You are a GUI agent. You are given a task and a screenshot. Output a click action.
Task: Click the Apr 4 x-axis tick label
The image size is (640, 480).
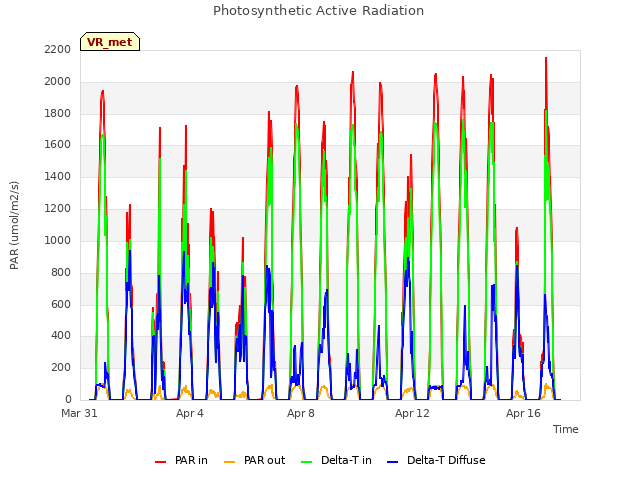(x=190, y=413)
